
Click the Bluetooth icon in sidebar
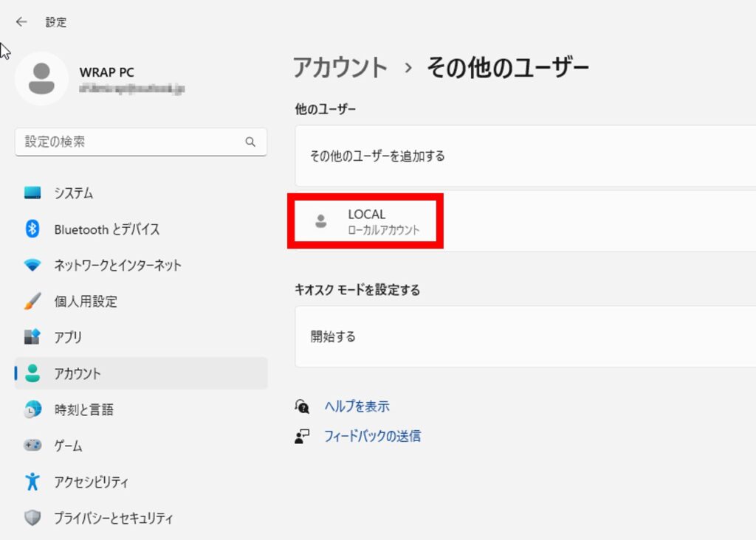click(32, 229)
